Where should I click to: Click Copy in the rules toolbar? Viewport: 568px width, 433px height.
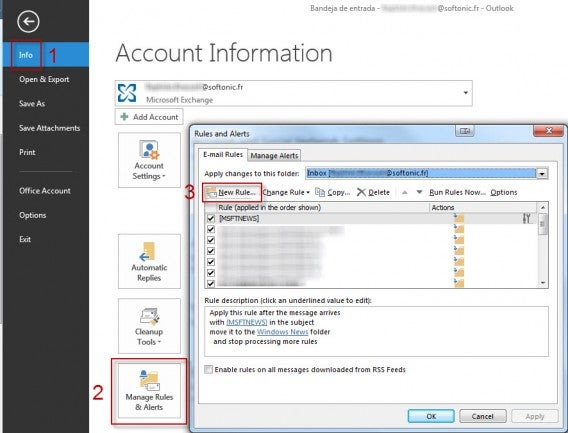(333, 192)
